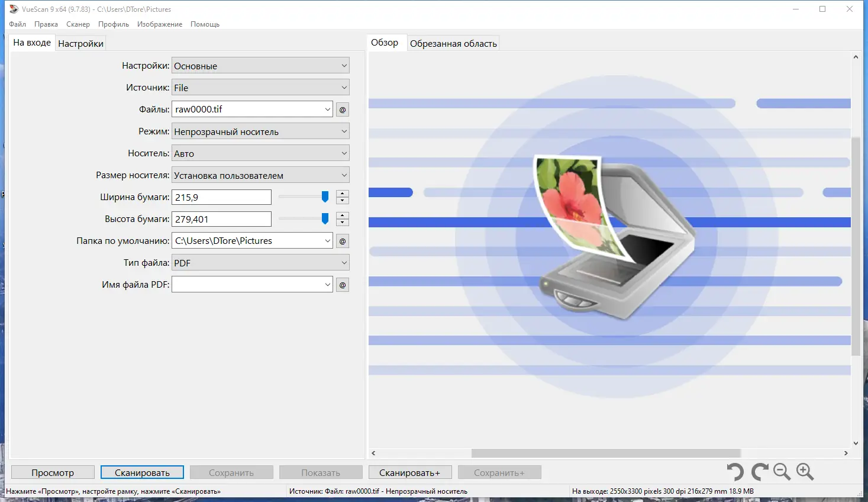Switch to the Обрезанная область tab
Image resolution: width=868 pixels, height=502 pixels.
(x=453, y=43)
